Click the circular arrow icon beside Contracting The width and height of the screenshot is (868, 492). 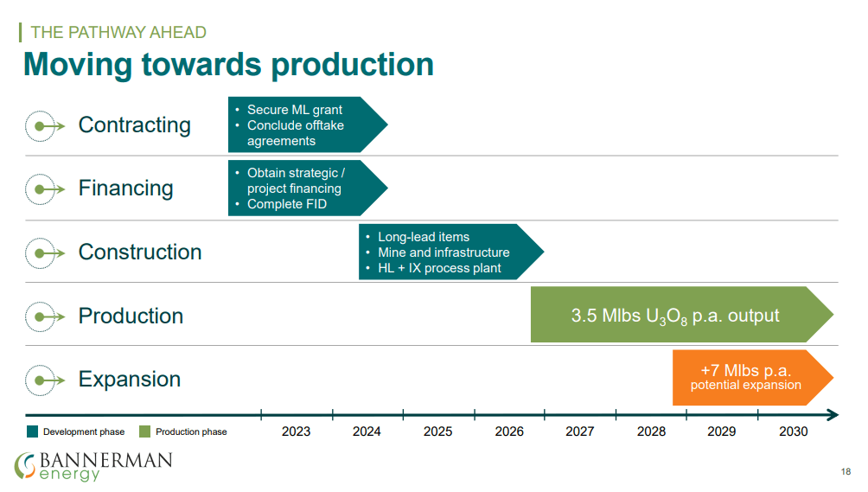(45, 126)
